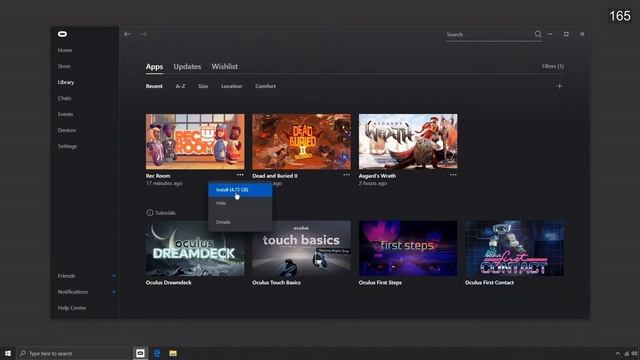
Task: Open Library in sidebar
Action: click(x=66, y=82)
